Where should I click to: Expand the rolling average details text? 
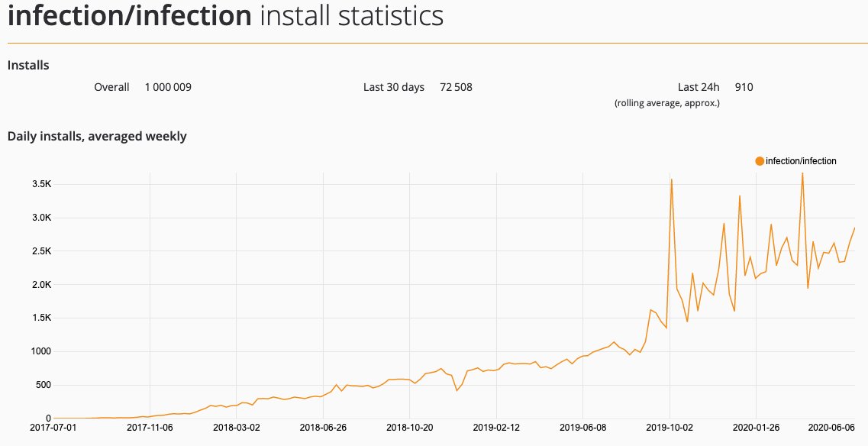click(x=666, y=102)
